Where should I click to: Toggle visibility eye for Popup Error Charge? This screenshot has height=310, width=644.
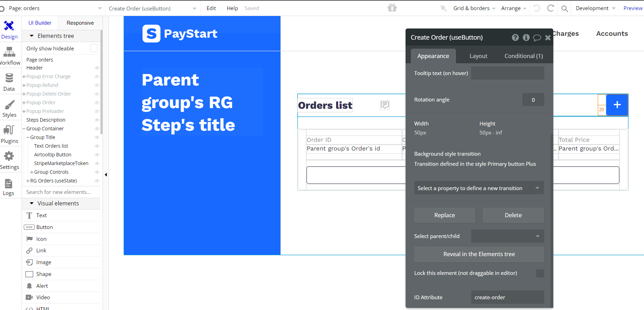click(x=97, y=77)
